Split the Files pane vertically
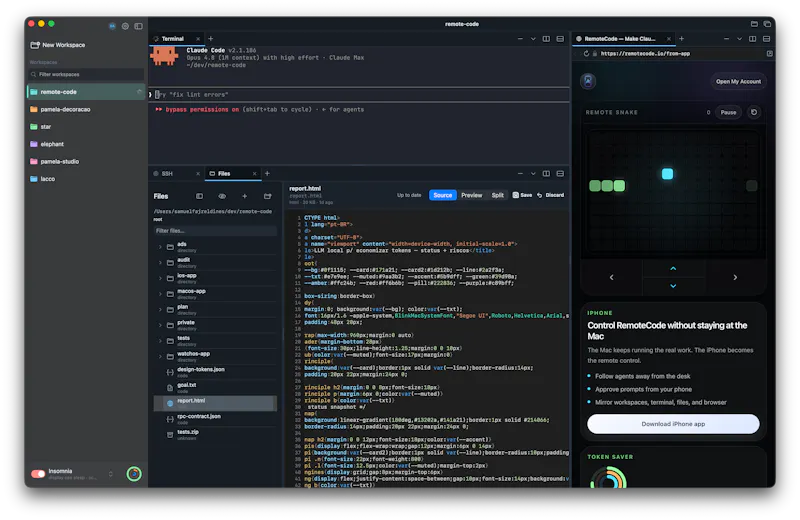The height and width of the screenshot is (520, 800). point(546,174)
